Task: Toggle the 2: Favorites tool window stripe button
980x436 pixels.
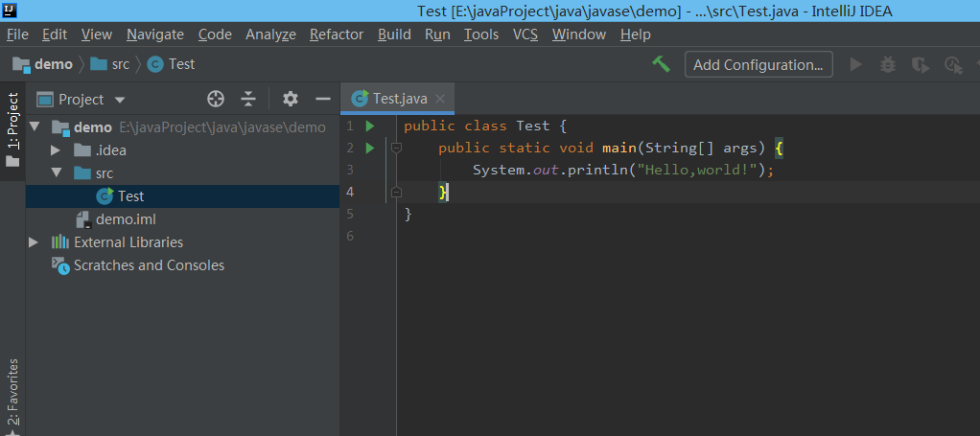Action: pyautogui.click(x=12, y=396)
